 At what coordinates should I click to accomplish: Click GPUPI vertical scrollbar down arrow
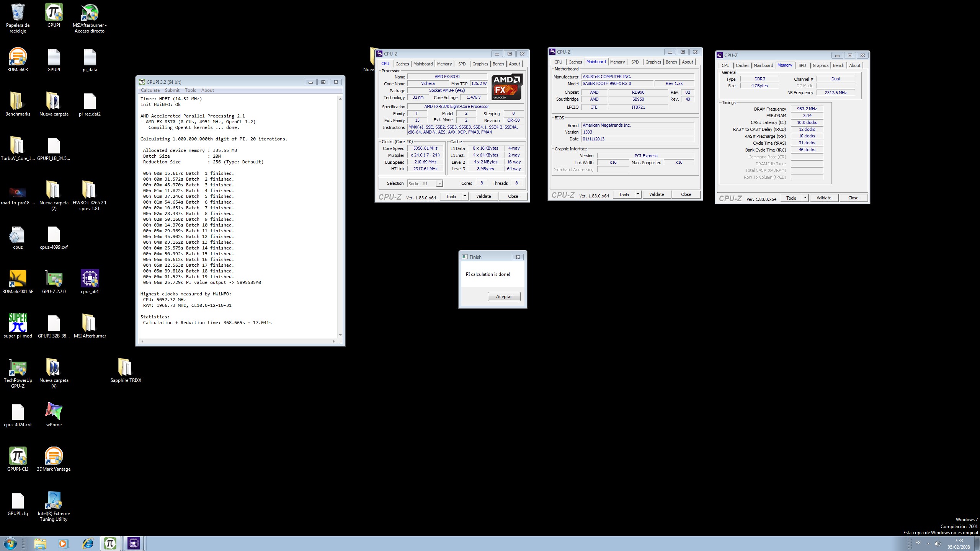[340, 335]
